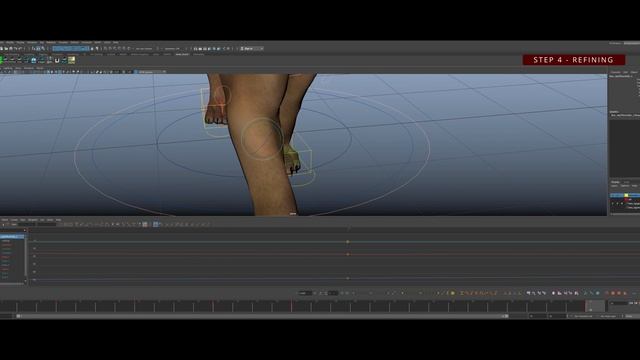
Task: Select the keyframe on the teal curve
Action: pos(348,242)
